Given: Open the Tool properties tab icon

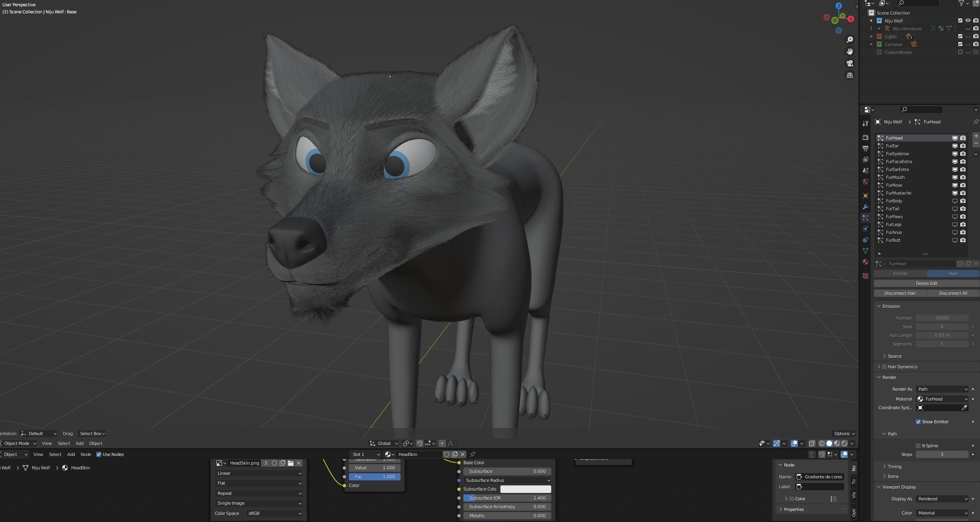Looking at the screenshot, I should point(865,123).
